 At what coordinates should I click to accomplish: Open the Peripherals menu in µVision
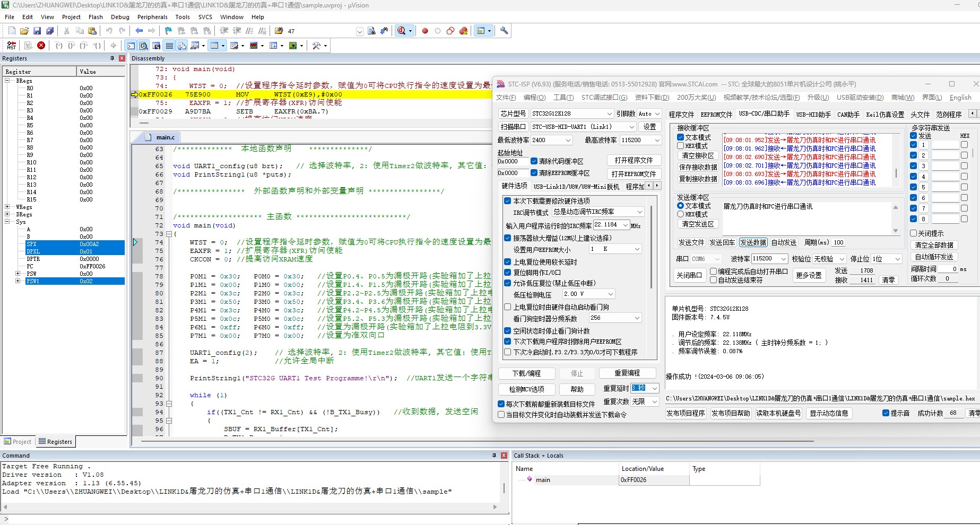[152, 17]
